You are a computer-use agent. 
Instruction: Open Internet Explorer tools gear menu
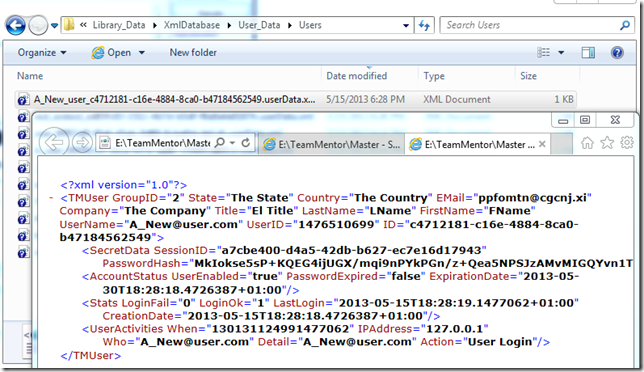click(x=627, y=143)
